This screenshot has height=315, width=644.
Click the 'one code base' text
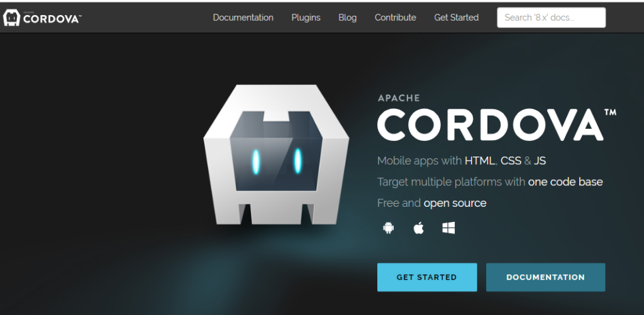(565, 182)
